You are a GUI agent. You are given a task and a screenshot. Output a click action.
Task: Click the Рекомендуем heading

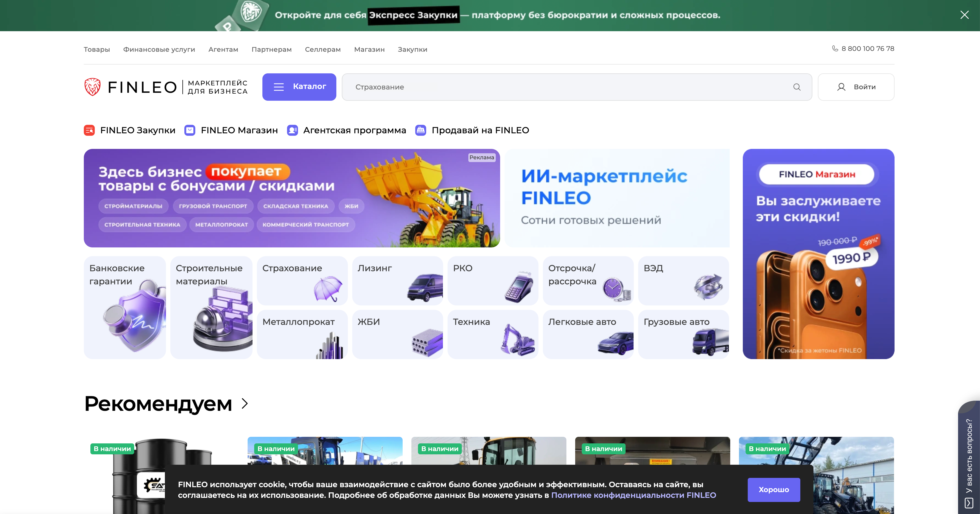click(x=158, y=404)
